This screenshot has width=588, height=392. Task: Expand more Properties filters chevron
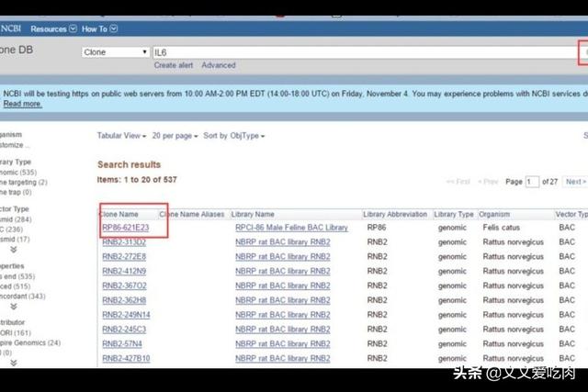[x=13, y=308]
